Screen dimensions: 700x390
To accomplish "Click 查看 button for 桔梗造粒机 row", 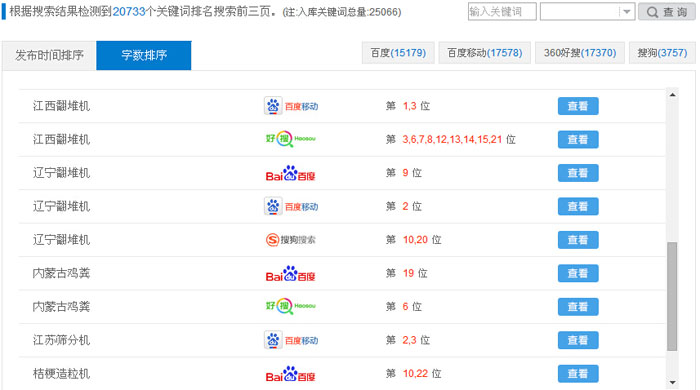I will [x=578, y=374].
